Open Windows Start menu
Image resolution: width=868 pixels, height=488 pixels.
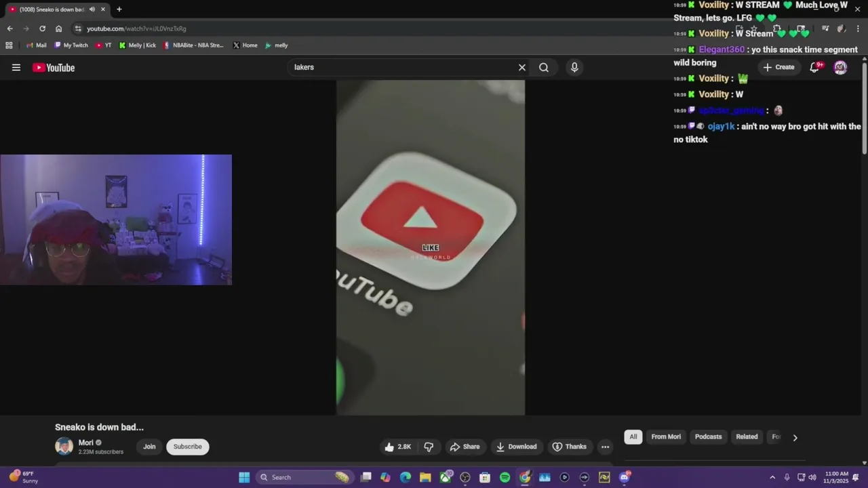244,477
